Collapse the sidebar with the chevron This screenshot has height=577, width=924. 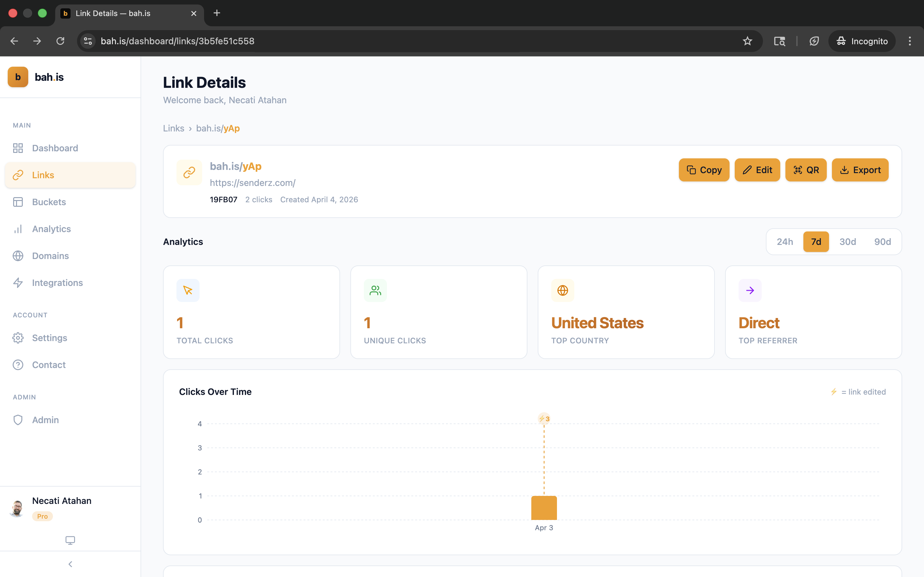(70, 564)
